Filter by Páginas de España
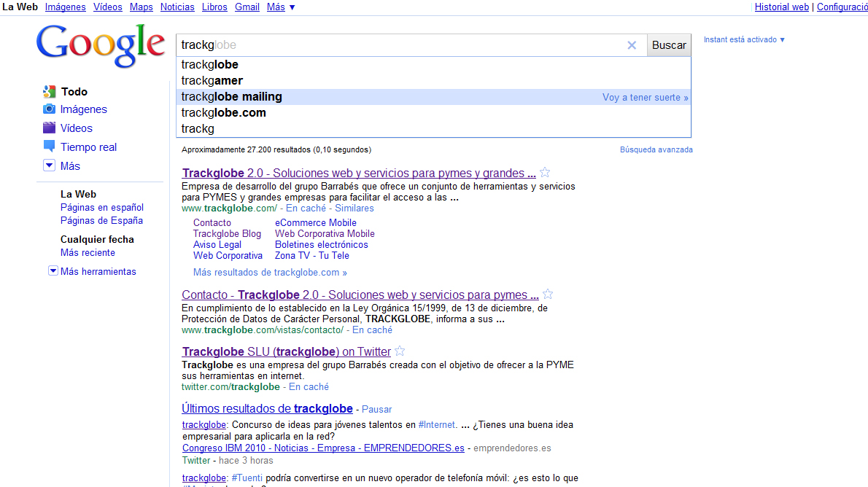Viewport: 868px width, 487px height. (x=101, y=221)
